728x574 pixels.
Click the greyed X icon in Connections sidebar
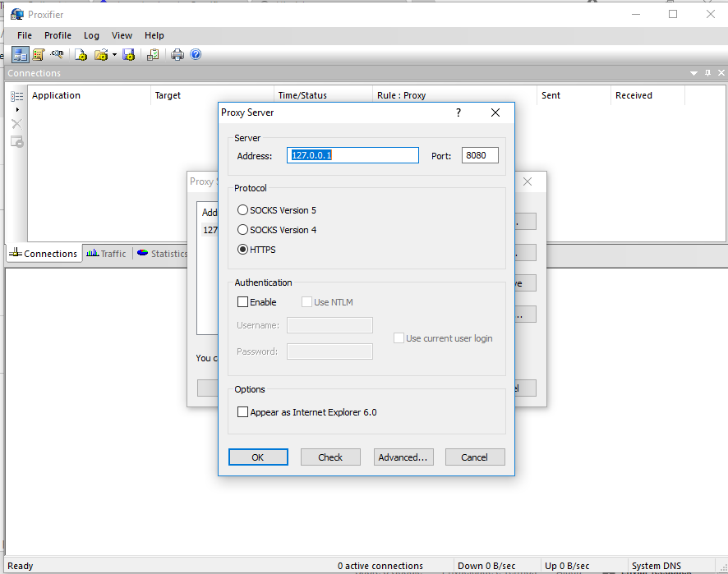coord(16,124)
